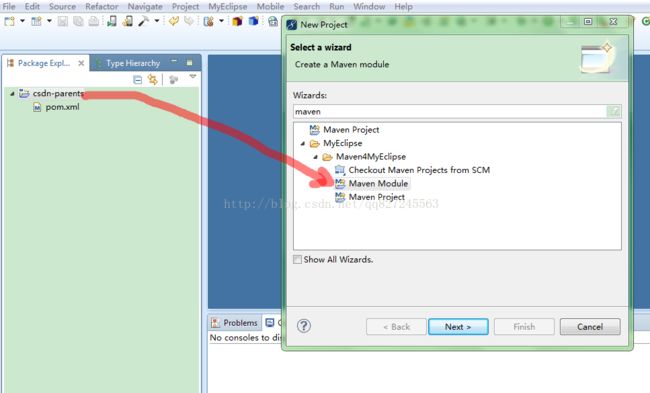Close the New Project dialog
The width and height of the screenshot is (650, 393).
[x=614, y=22]
